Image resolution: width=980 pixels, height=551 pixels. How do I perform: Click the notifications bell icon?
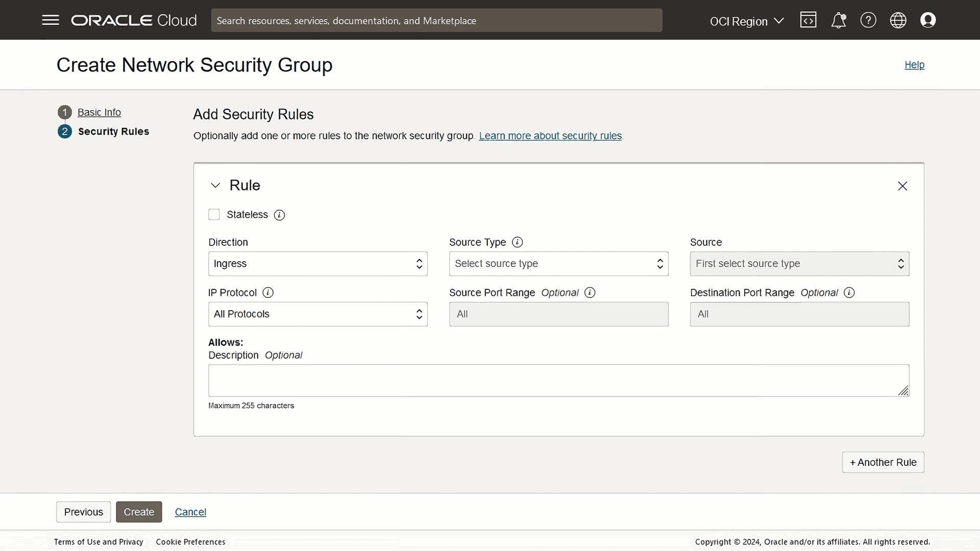pyautogui.click(x=839, y=20)
